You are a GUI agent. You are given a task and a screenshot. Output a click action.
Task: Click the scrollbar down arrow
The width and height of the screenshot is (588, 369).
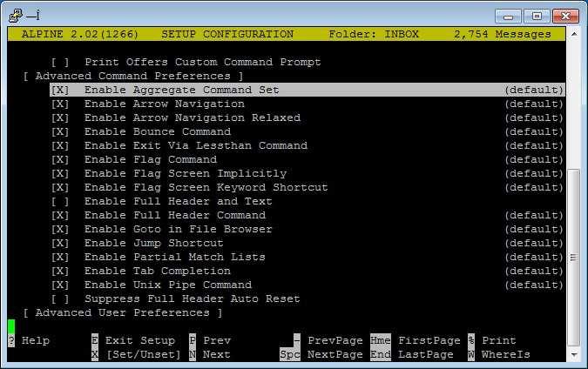click(574, 355)
